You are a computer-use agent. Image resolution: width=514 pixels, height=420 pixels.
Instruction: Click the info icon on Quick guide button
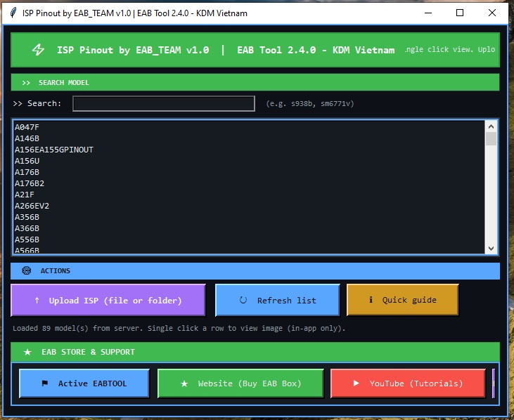pos(371,301)
